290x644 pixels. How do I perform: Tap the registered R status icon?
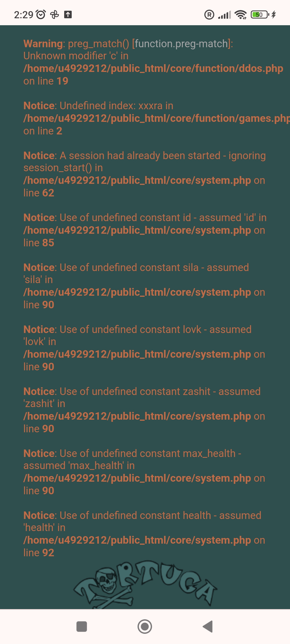[x=209, y=14]
